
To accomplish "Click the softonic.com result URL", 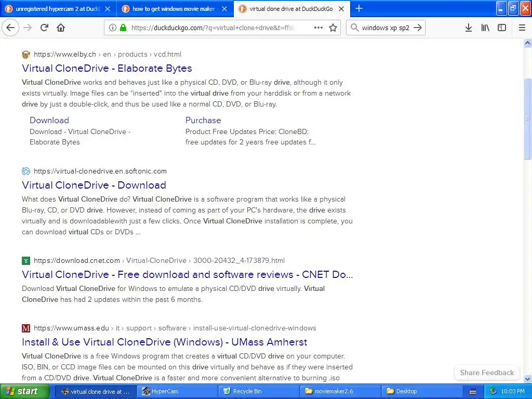I will coord(100,171).
